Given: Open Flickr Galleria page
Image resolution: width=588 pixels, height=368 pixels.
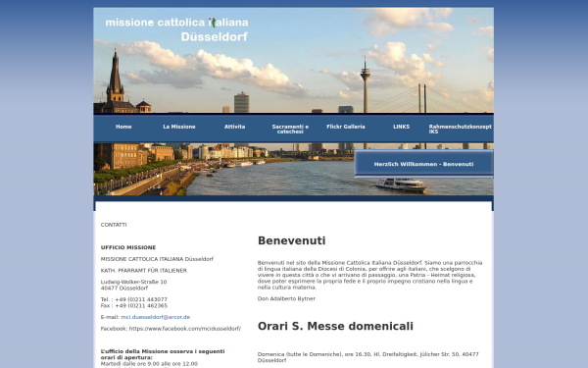Looking at the screenshot, I should tap(346, 127).
